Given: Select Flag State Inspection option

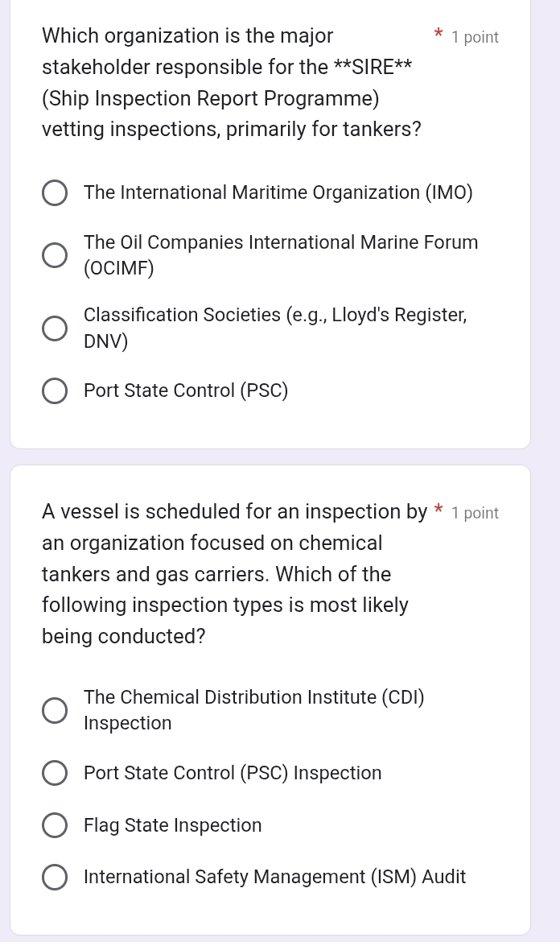Looking at the screenshot, I should (x=55, y=825).
